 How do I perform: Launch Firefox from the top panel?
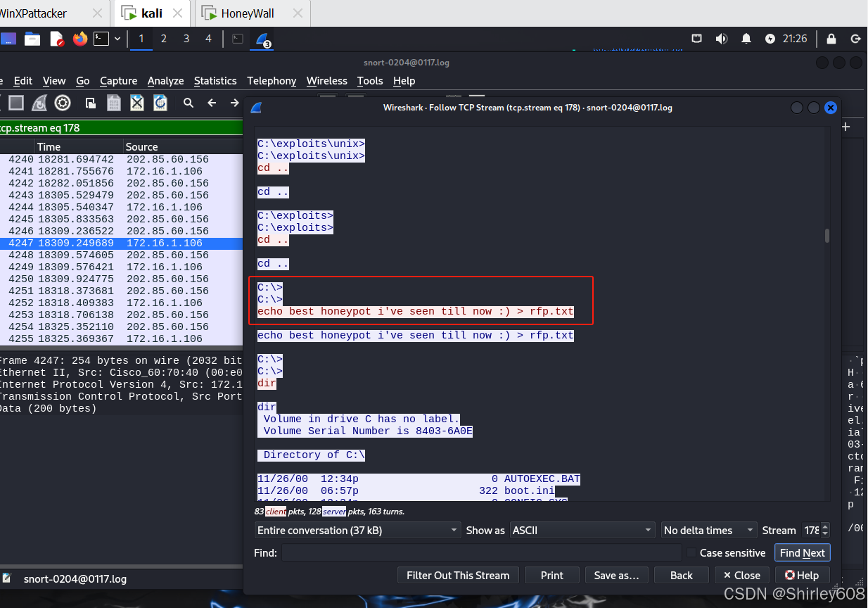click(80, 39)
